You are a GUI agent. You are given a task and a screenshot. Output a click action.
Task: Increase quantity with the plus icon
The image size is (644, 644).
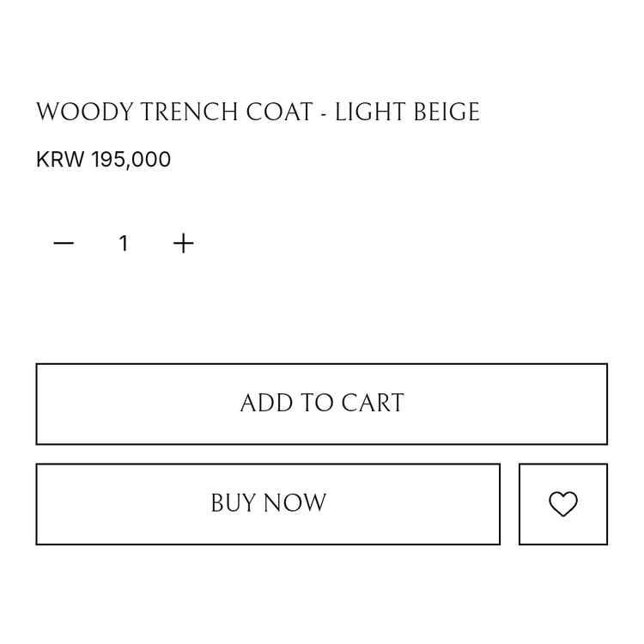(183, 244)
